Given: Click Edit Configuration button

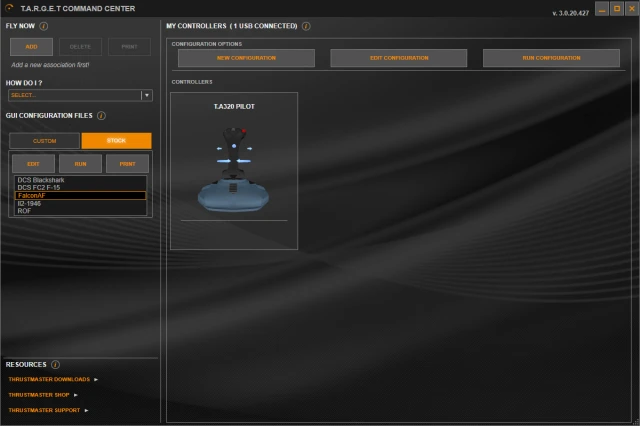Looking at the screenshot, I should tap(399, 58).
